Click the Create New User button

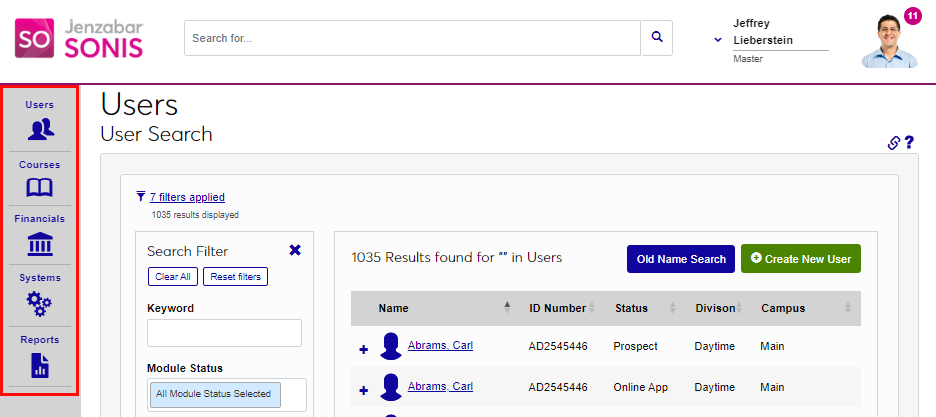click(x=801, y=259)
